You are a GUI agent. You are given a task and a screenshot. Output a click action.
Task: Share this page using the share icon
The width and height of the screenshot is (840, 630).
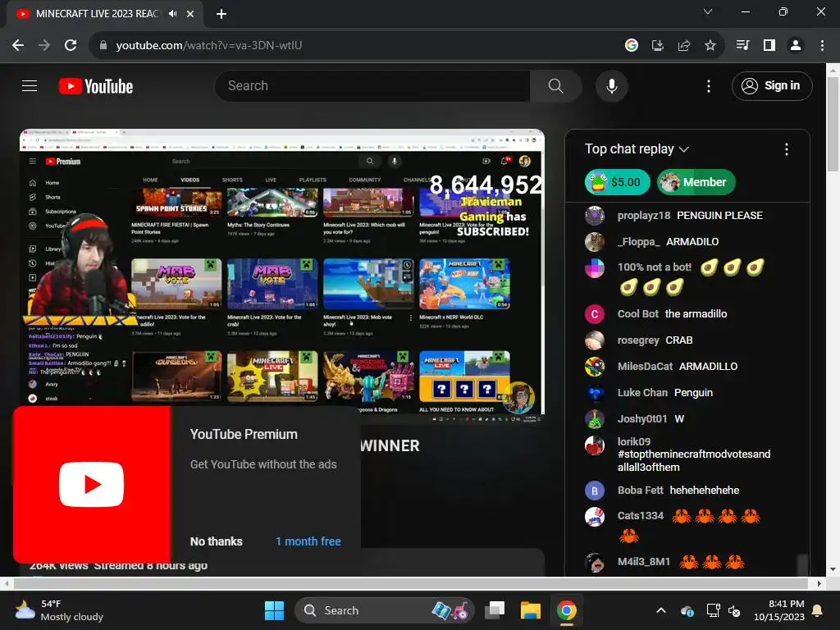click(x=683, y=46)
